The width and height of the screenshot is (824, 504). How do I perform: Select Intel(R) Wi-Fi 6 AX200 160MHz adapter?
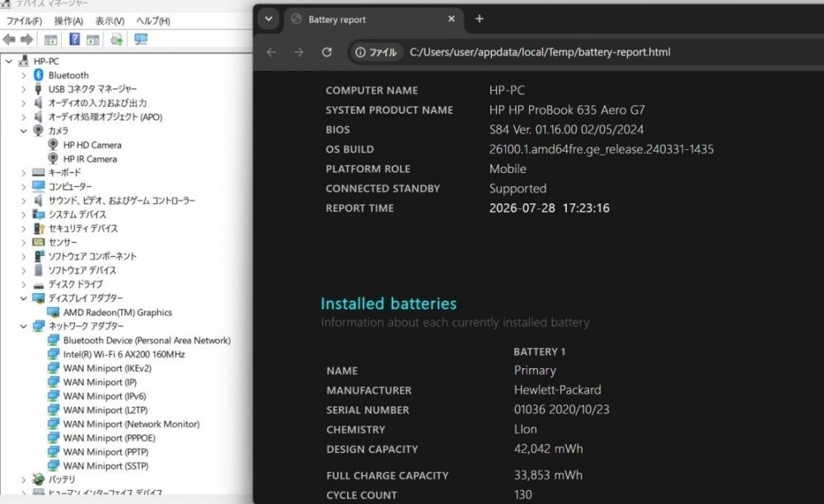(x=124, y=354)
